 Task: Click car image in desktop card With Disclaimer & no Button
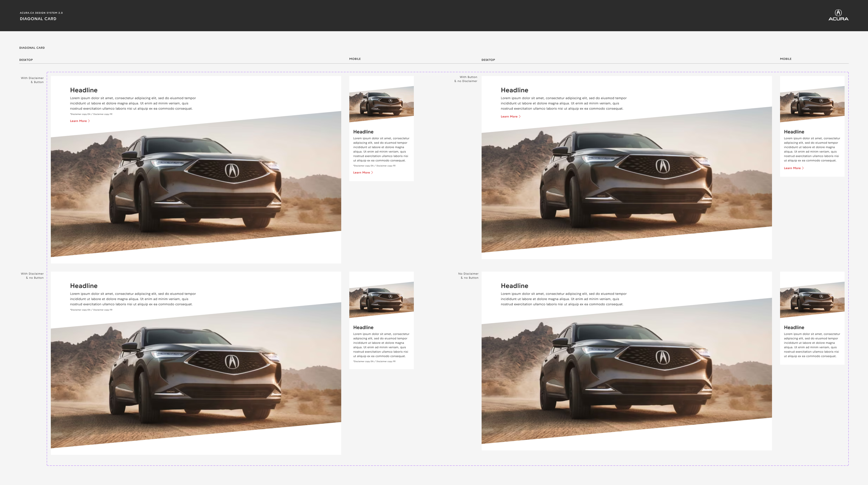pos(196,375)
